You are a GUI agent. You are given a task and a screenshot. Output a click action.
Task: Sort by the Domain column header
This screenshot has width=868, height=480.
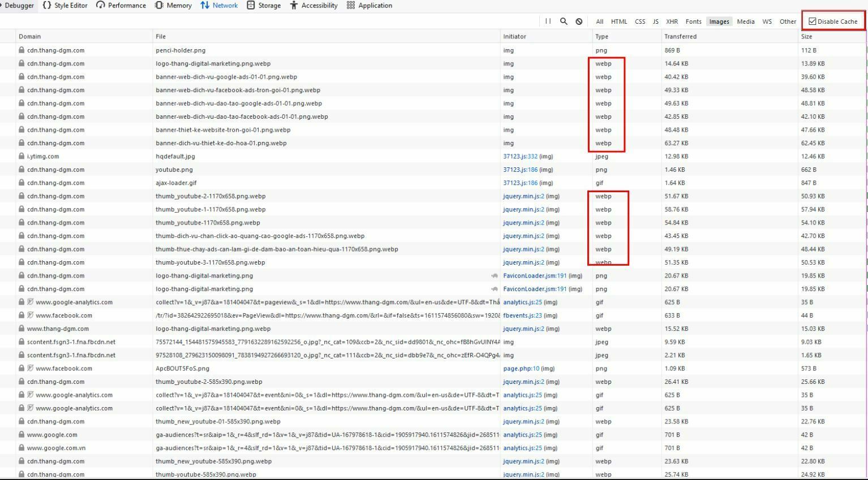84,36
